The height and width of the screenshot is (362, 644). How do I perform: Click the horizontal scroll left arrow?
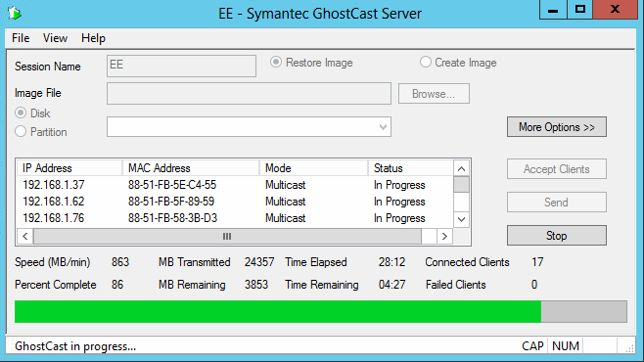click(x=25, y=236)
